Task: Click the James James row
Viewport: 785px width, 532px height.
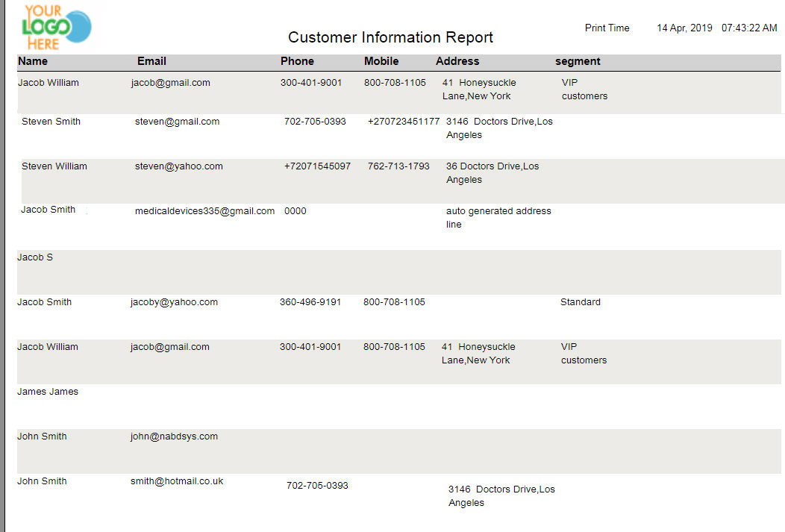Action: [399, 407]
